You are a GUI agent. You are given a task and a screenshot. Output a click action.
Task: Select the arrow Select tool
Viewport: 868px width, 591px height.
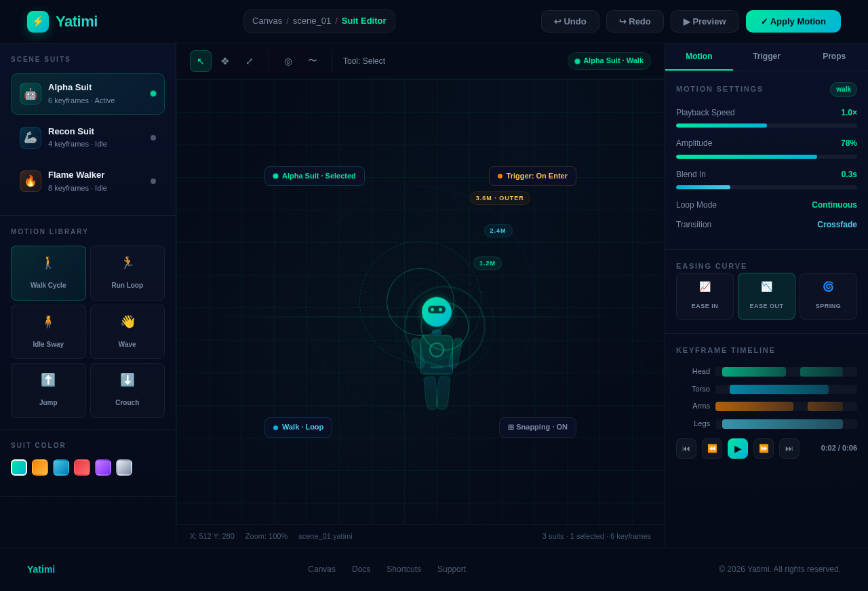click(x=201, y=61)
